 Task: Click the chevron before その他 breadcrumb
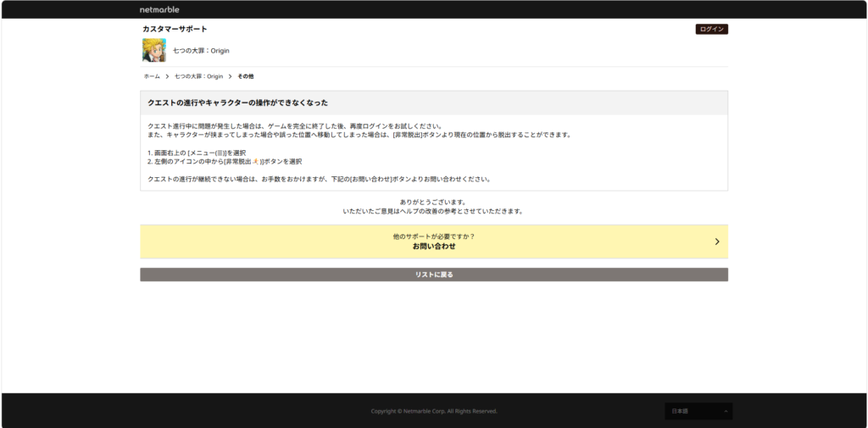[x=230, y=76]
